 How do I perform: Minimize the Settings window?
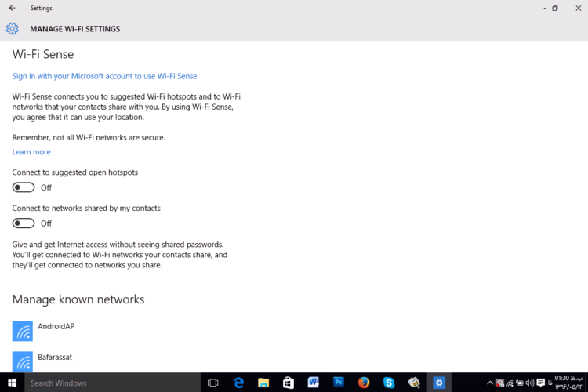[545, 9]
